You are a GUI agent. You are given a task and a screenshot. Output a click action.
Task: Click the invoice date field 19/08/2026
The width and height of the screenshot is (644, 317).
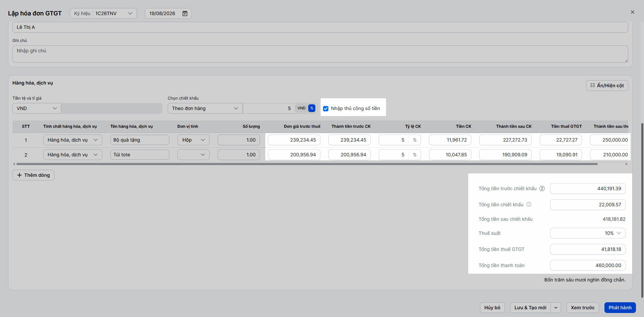pyautogui.click(x=168, y=13)
